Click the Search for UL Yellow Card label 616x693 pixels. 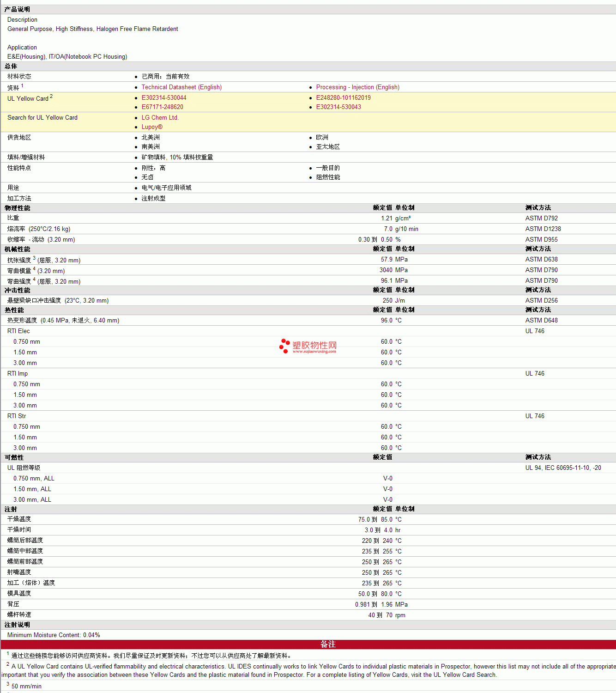pos(42,117)
